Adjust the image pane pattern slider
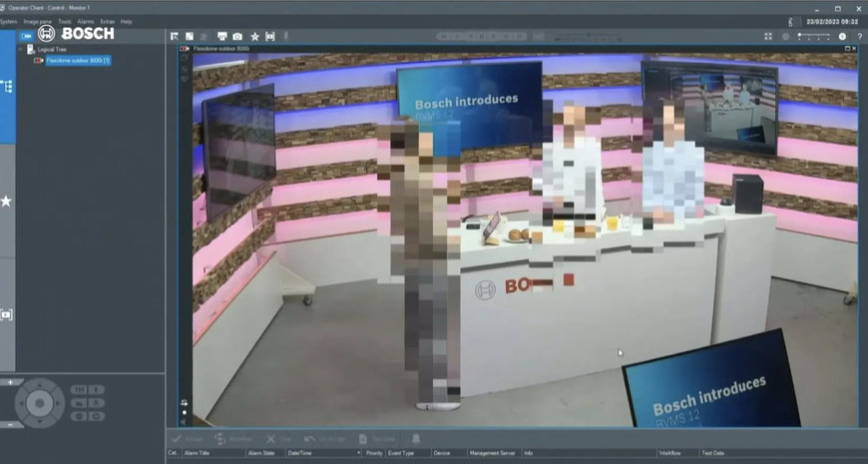This screenshot has height=464, width=868. click(814, 36)
